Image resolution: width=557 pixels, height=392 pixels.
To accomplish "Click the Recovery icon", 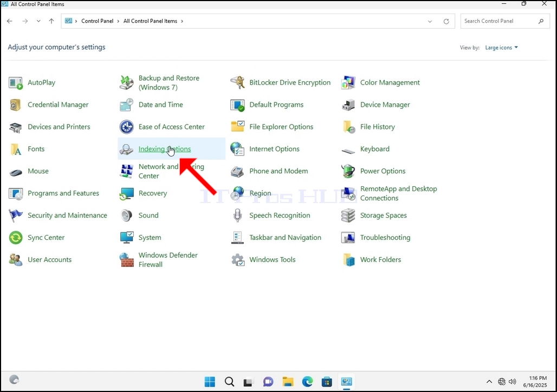I will [x=126, y=194].
